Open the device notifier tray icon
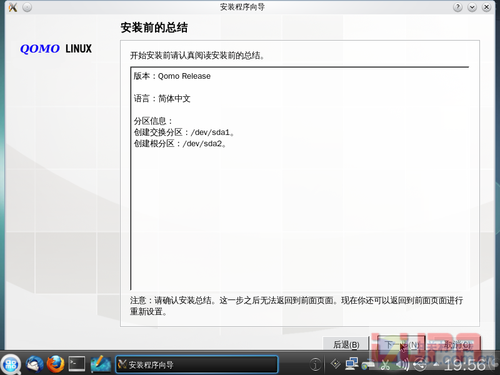 [420, 365]
